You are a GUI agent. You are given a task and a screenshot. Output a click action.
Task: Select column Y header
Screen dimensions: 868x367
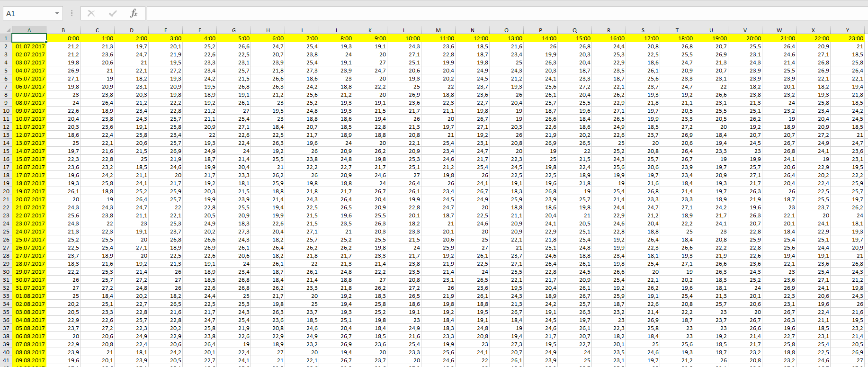(848, 30)
